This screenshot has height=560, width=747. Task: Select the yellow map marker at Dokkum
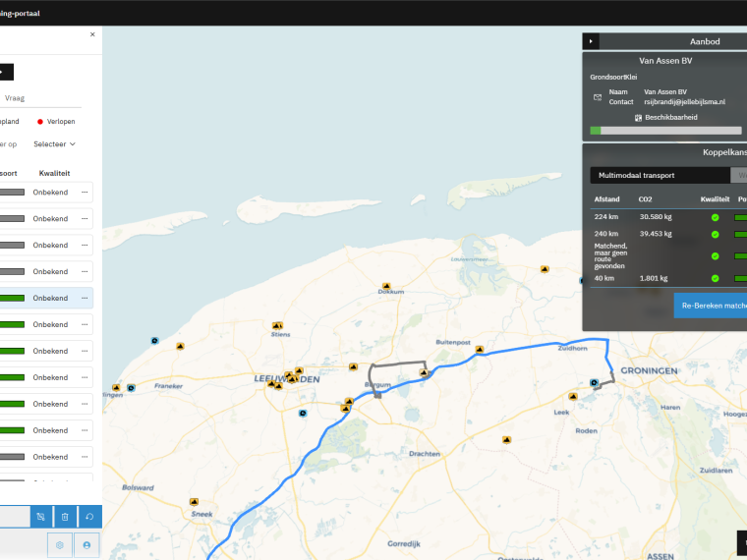tap(386, 286)
